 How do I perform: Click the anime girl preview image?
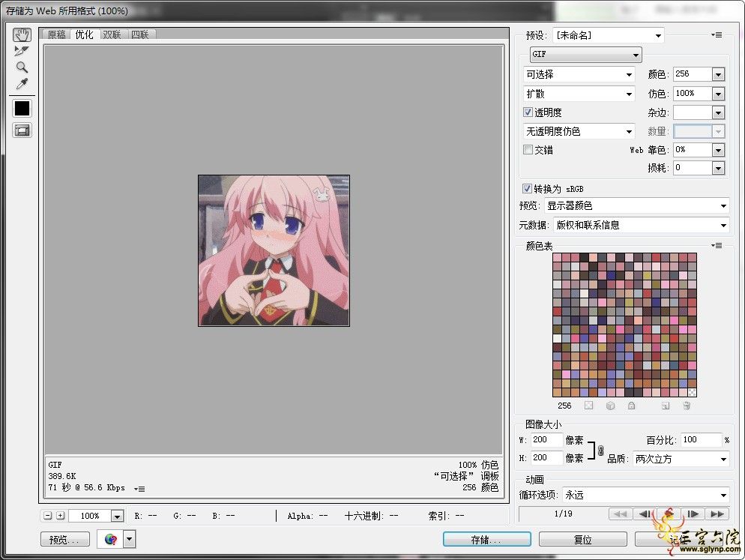point(274,250)
